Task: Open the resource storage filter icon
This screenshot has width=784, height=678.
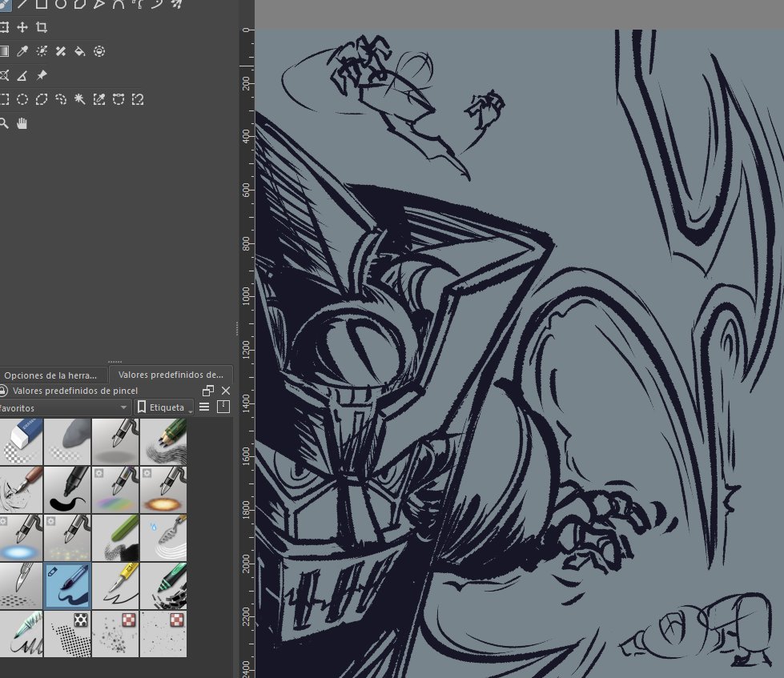Action: [223, 407]
